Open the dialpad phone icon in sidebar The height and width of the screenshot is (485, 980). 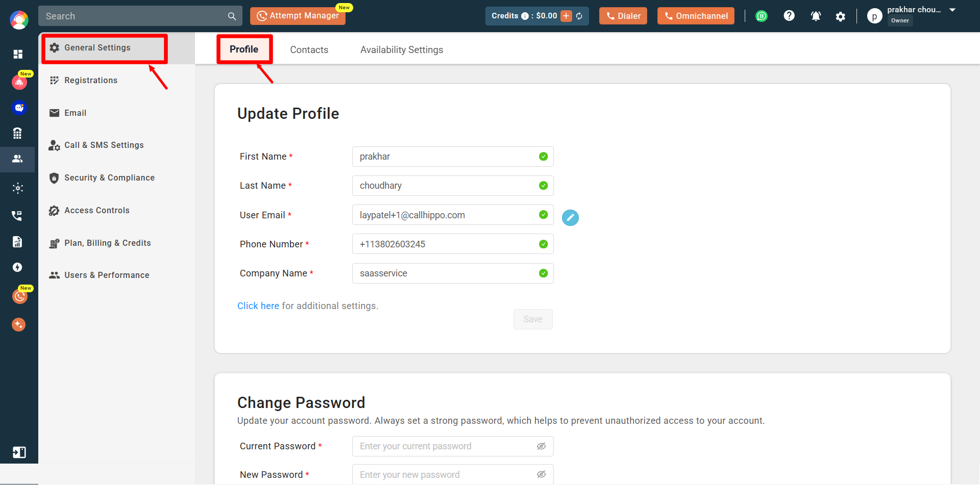click(17, 133)
